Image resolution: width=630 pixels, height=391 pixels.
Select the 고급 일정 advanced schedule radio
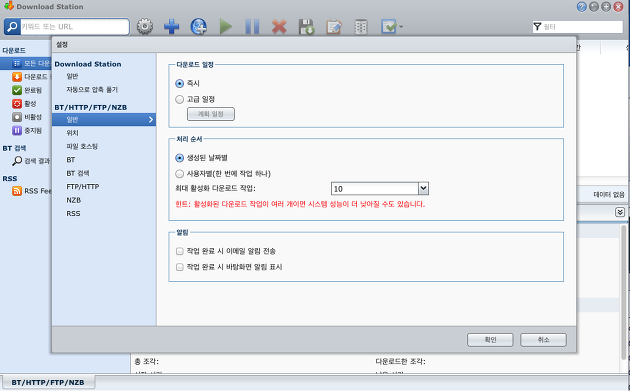(180, 99)
